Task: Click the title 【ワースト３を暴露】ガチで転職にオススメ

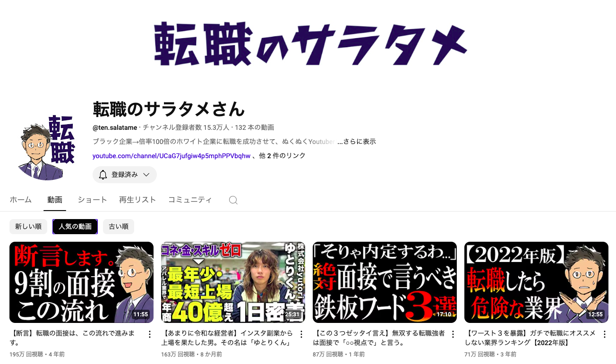Action: click(x=530, y=338)
